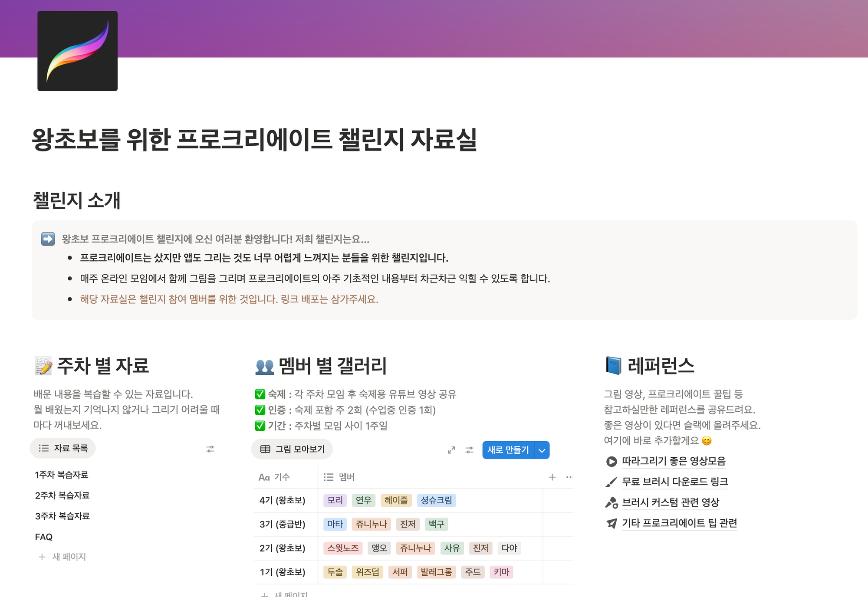
Task: Add a new property with the plus icon
Action: click(552, 477)
